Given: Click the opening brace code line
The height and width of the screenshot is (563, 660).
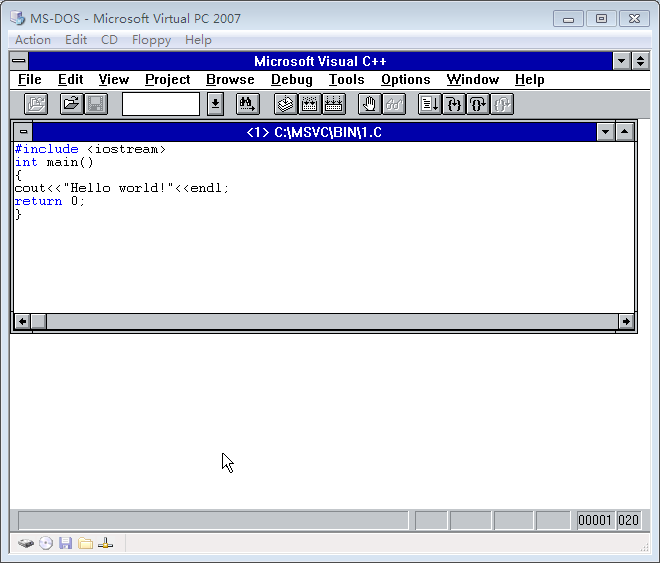Looking at the screenshot, I should (18, 175).
